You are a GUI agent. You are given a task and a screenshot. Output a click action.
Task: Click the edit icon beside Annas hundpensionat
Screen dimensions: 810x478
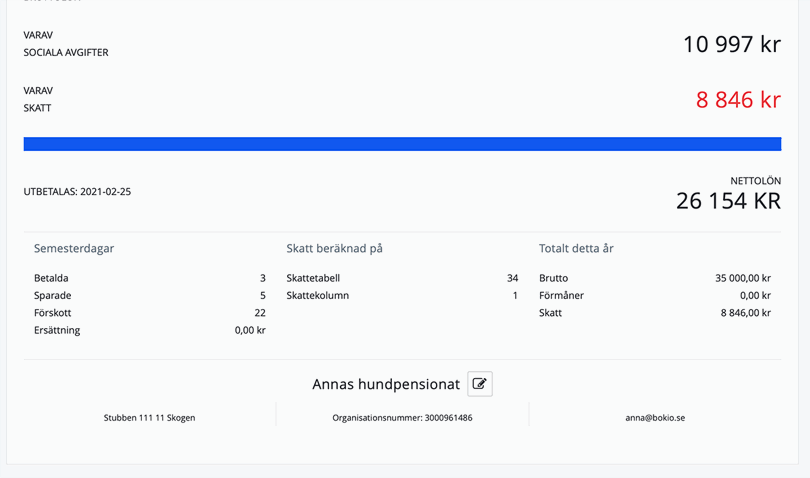(480, 384)
